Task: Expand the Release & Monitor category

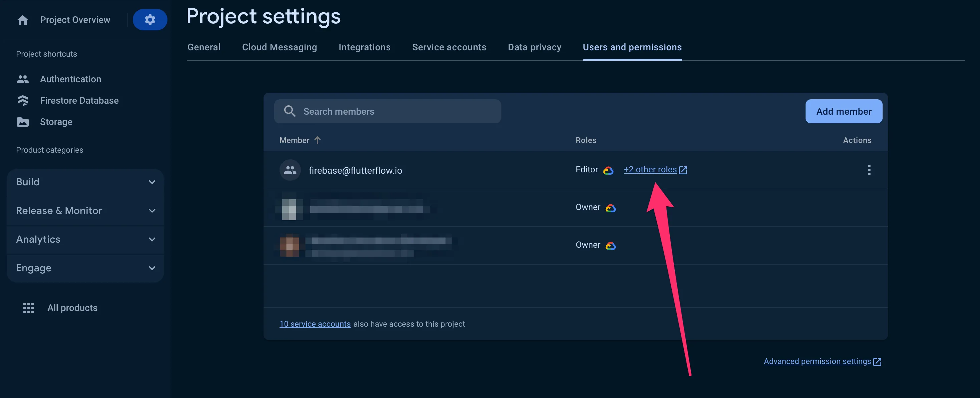Action: click(x=85, y=211)
